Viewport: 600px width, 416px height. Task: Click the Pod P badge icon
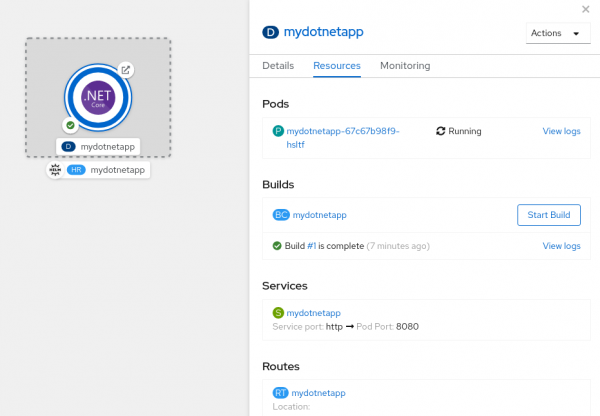click(x=279, y=131)
